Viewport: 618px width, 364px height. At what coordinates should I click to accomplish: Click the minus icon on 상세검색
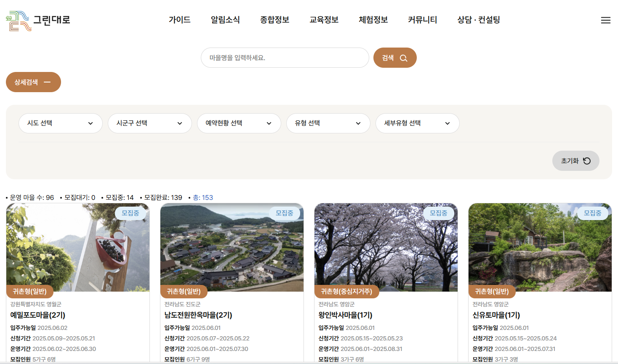47,82
